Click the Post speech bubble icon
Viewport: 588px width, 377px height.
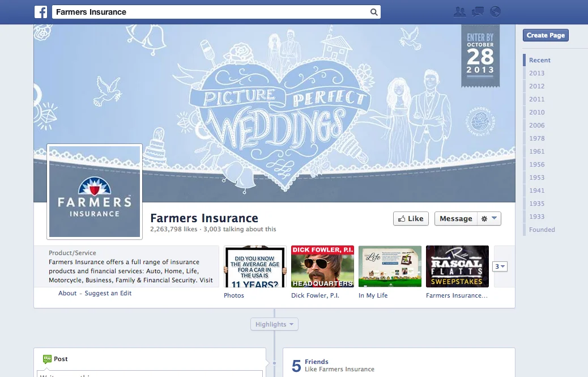(x=47, y=359)
